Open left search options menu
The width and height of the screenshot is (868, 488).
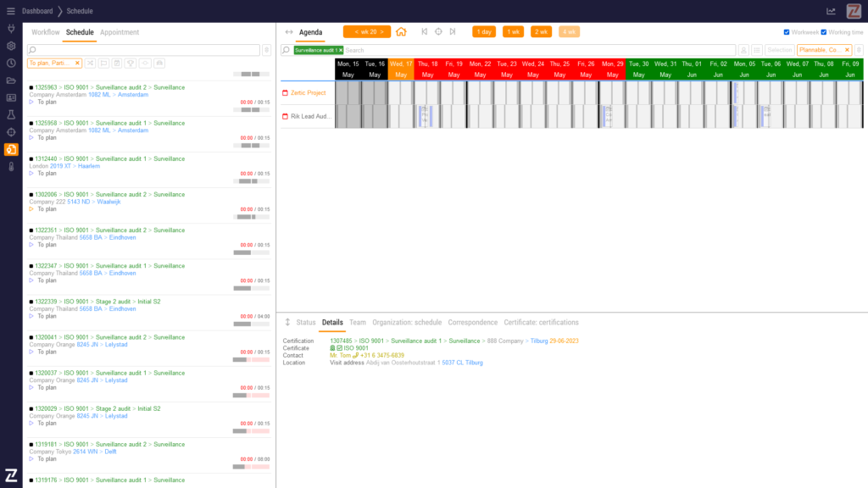coord(266,50)
